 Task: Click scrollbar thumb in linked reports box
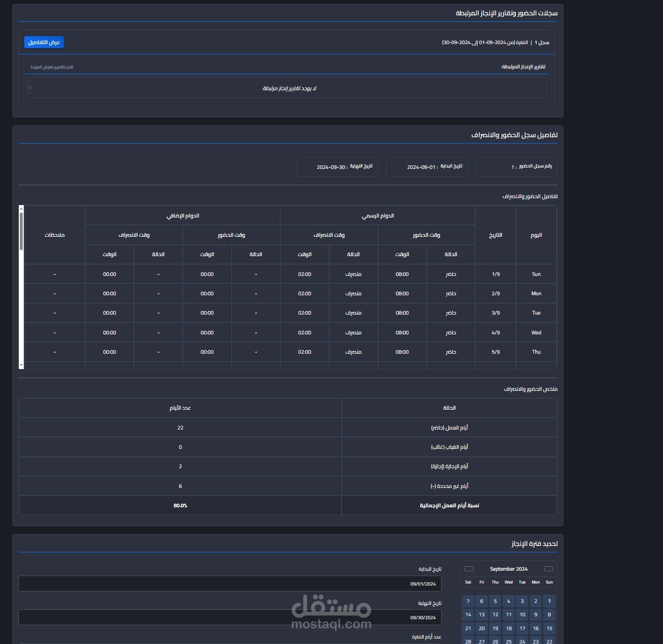(30, 88)
